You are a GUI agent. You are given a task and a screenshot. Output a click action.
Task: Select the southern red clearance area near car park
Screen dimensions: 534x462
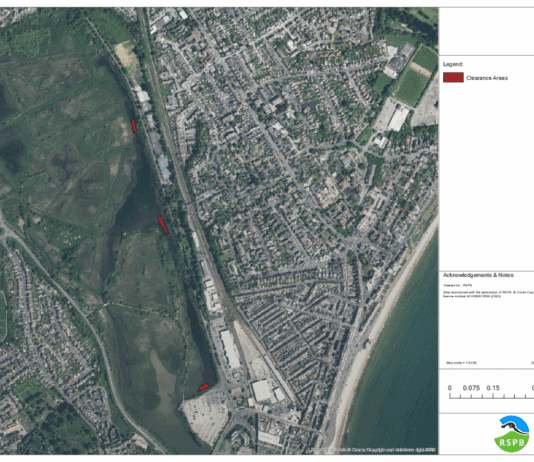click(x=203, y=387)
